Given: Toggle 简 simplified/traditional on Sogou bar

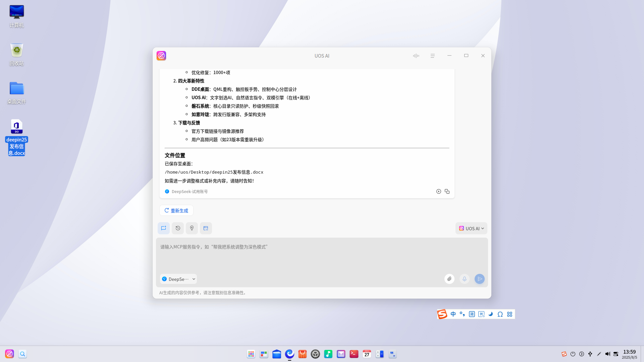Looking at the screenshot, I should point(472,314).
